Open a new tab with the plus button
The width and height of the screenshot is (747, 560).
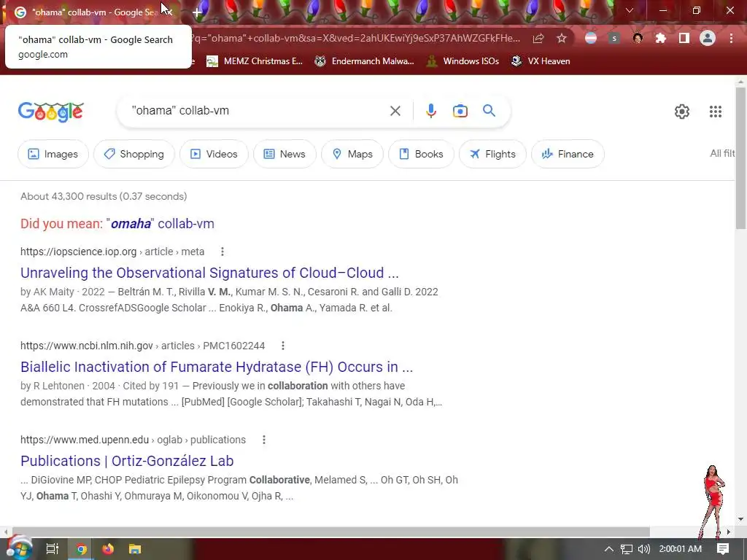[197, 12]
